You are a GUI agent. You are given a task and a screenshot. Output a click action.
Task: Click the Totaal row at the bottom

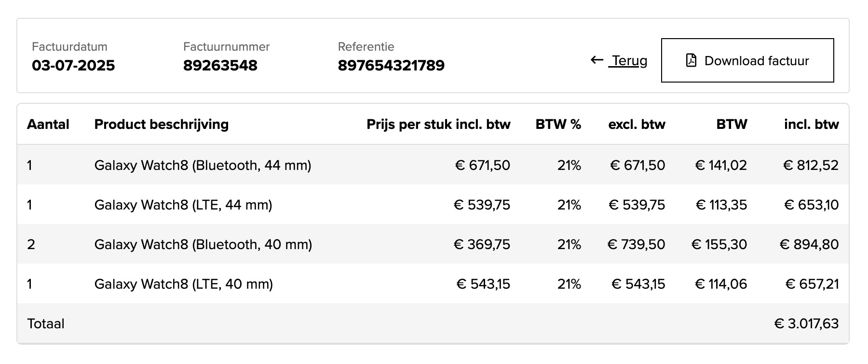click(46, 323)
